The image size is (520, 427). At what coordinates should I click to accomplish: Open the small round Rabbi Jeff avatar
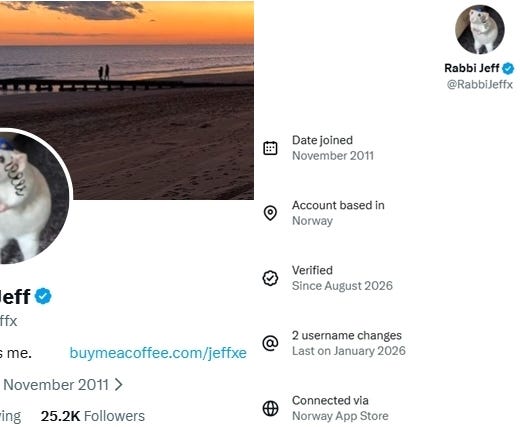[x=480, y=29]
